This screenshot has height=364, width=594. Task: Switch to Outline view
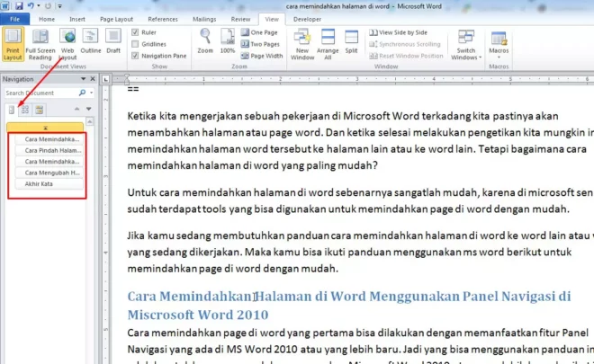coord(91,41)
